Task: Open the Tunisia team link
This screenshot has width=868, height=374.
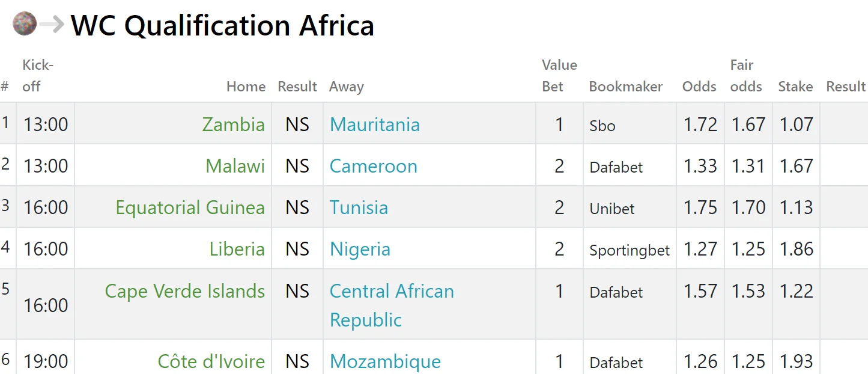Action: [x=359, y=207]
